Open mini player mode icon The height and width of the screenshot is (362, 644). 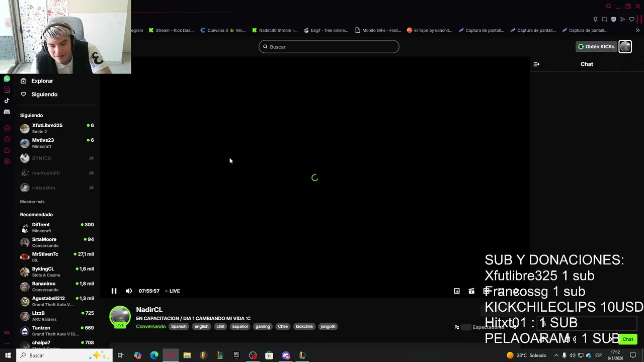pyautogui.click(x=457, y=291)
